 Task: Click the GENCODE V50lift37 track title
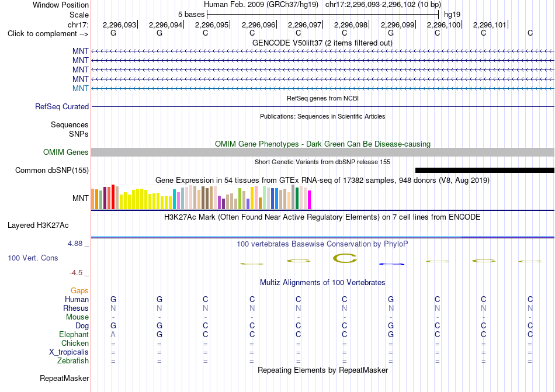pyautogui.click(x=322, y=43)
